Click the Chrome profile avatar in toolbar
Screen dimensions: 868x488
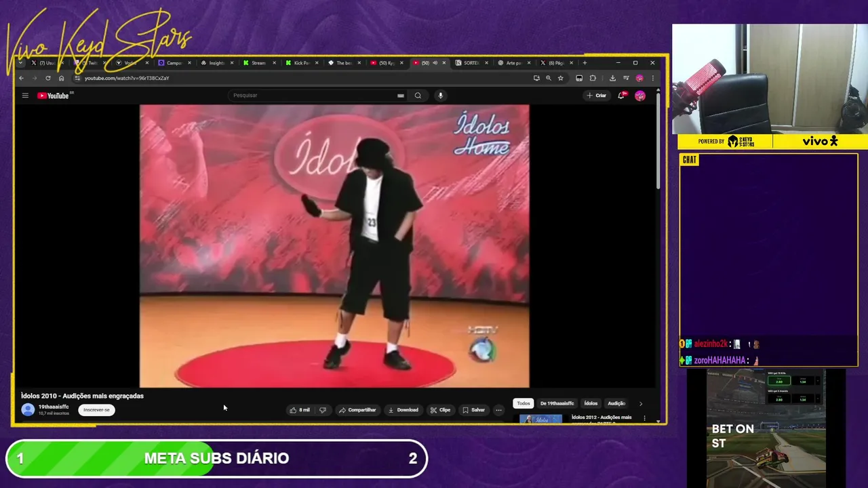tap(639, 78)
